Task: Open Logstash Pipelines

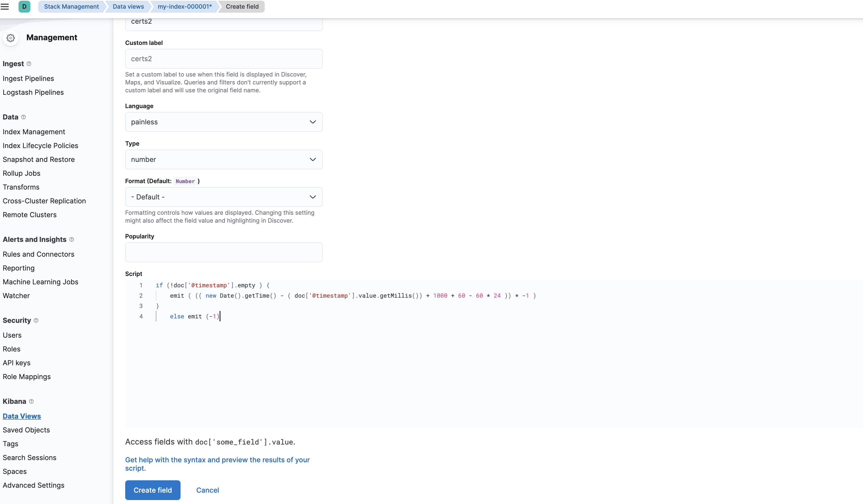Action: [x=33, y=93]
